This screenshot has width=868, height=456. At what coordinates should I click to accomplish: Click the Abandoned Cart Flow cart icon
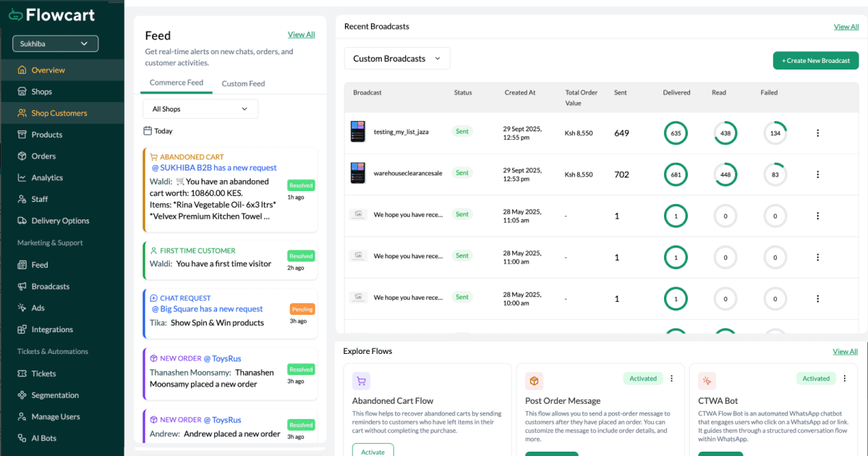click(361, 381)
